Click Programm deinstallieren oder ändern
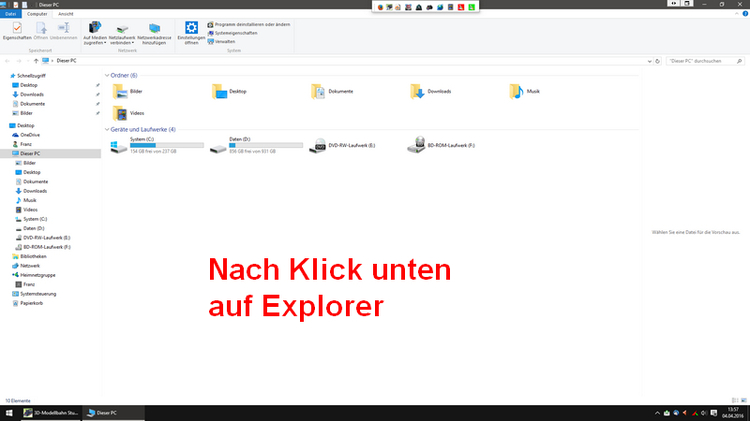The width and height of the screenshot is (750, 421). tap(246, 24)
